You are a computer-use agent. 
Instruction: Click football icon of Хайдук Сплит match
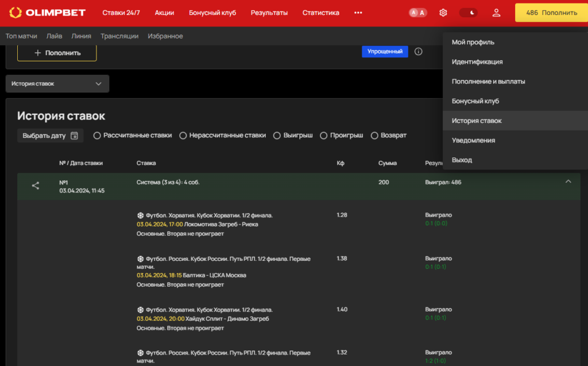[x=140, y=310]
